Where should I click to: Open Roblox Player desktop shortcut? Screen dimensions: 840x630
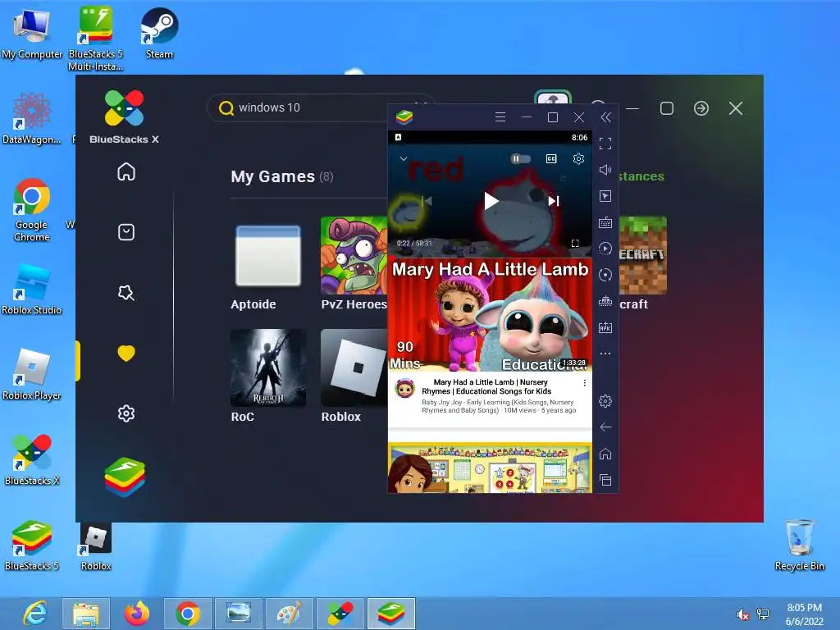(32, 374)
